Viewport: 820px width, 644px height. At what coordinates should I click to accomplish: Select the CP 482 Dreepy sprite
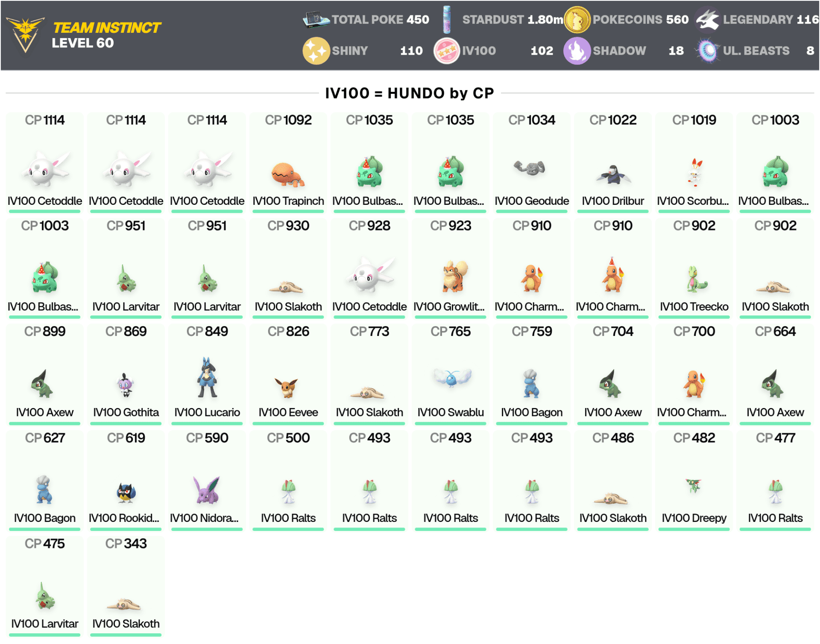(x=694, y=485)
